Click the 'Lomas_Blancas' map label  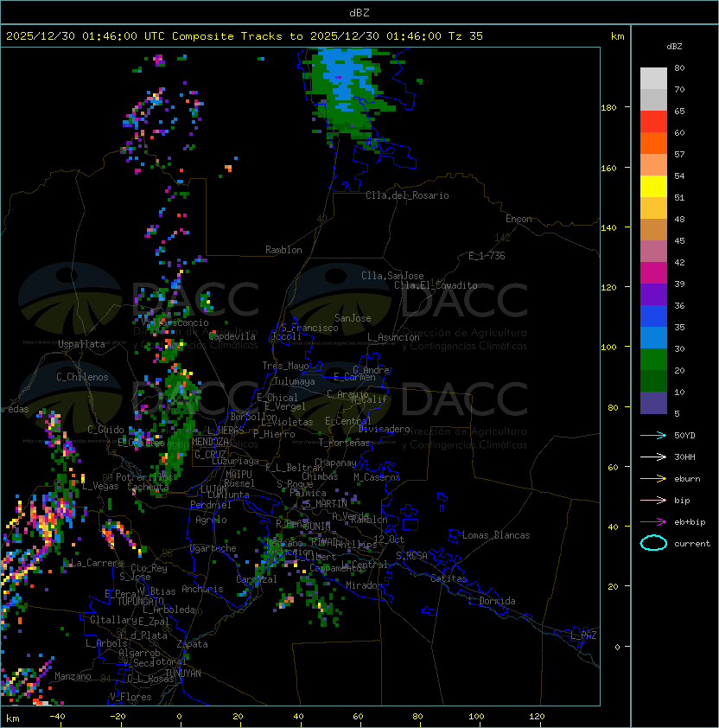pos(496,535)
